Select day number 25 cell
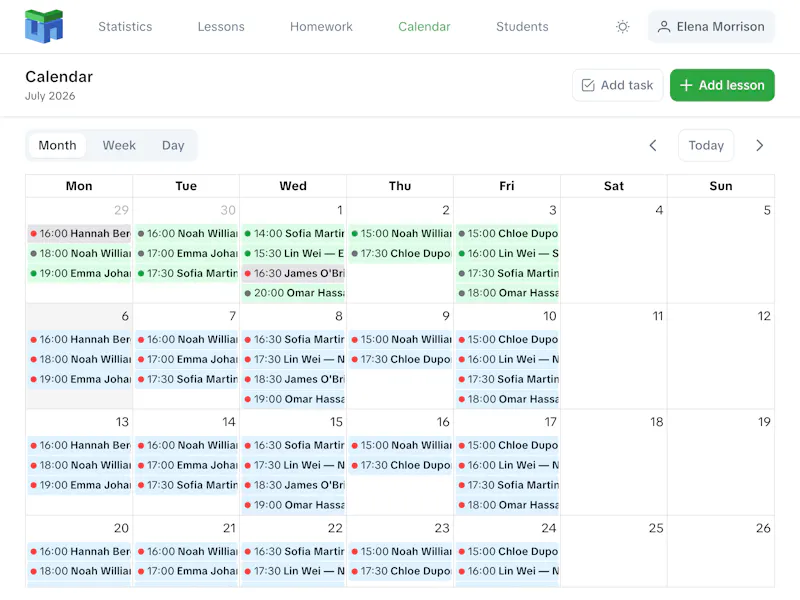The height and width of the screenshot is (600, 800). point(614,552)
